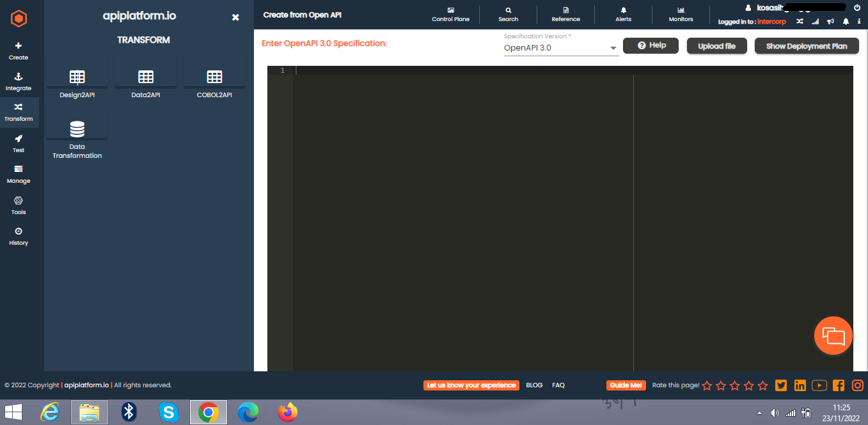The height and width of the screenshot is (425, 868).
Task: Click Show Deployment Plan button
Action: click(x=807, y=46)
